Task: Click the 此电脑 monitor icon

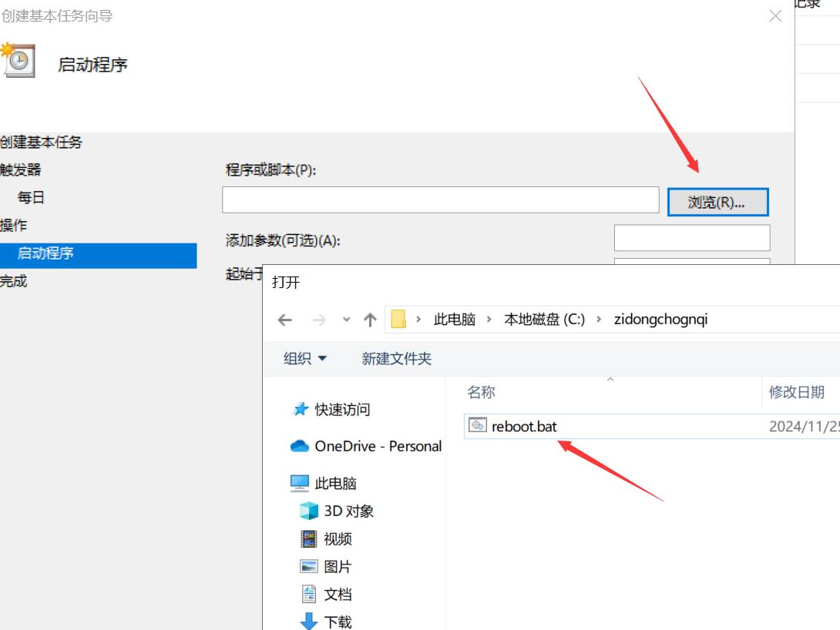Action: (300, 483)
